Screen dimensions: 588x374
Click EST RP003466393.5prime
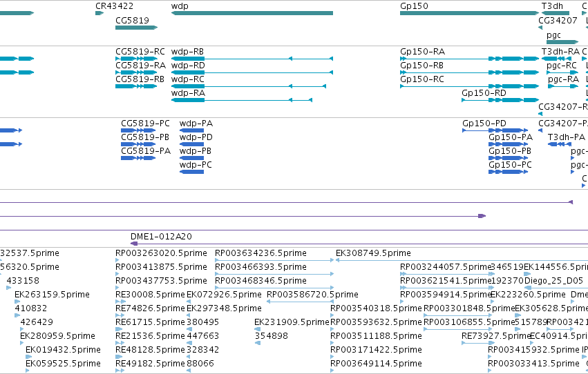pos(274,274)
